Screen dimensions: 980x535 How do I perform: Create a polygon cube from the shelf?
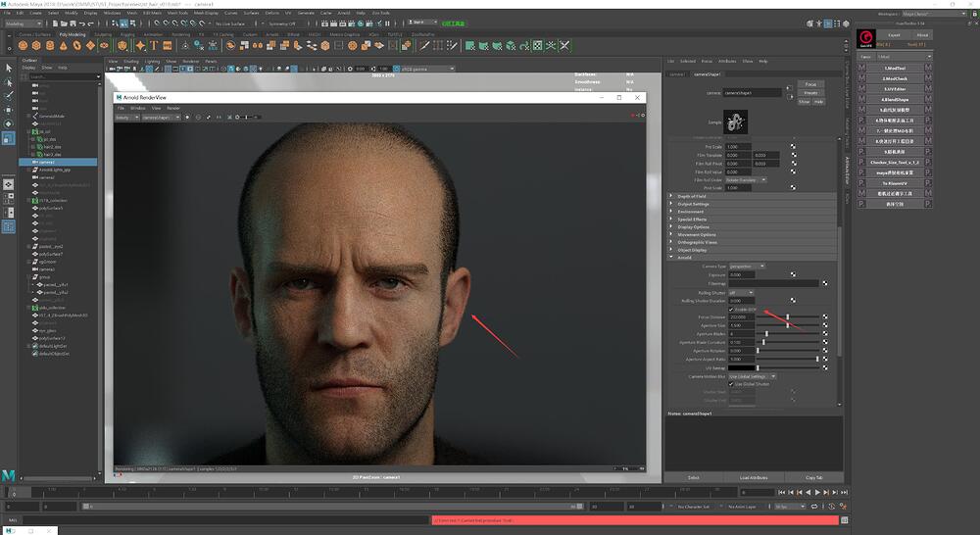click(36, 46)
